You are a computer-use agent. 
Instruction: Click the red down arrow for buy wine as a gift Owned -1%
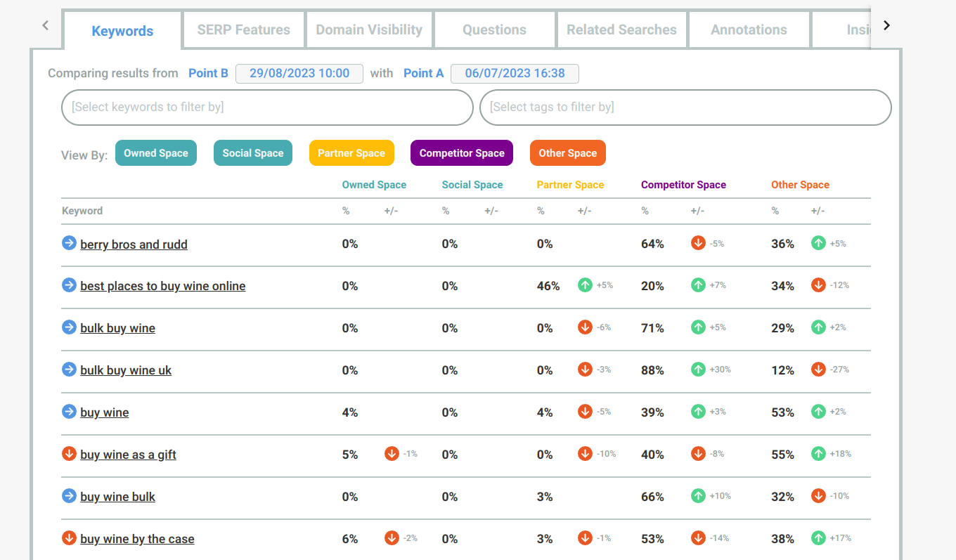click(x=392, y=454)
